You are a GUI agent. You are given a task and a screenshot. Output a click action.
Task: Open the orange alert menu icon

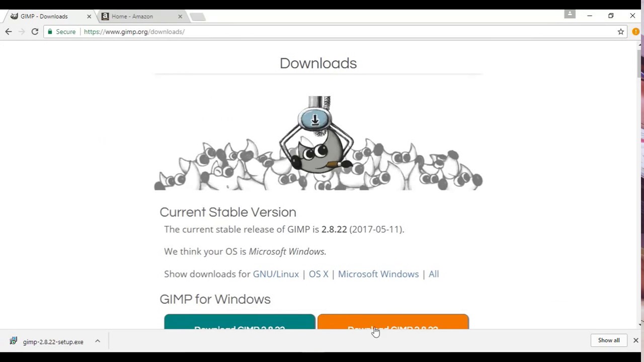[636, 32]
